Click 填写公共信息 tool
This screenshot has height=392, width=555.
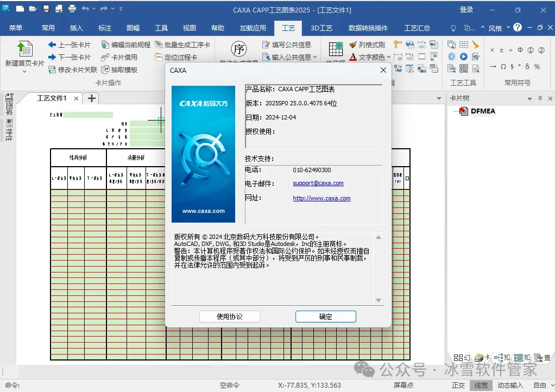click(287, 45)
